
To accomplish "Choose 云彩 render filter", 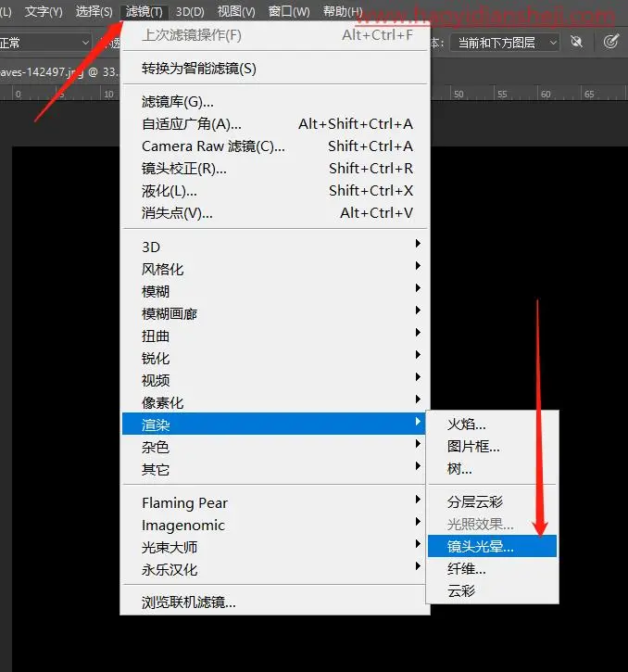I will [492, 591].
